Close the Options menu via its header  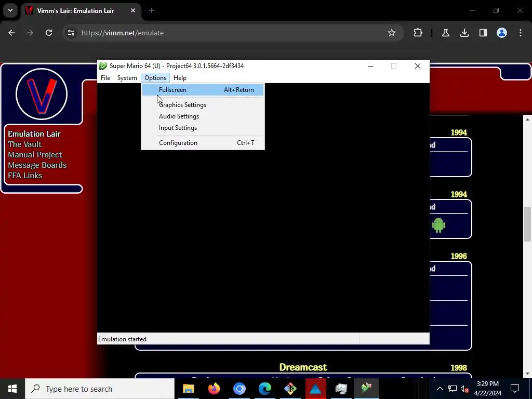coord(155,78)
